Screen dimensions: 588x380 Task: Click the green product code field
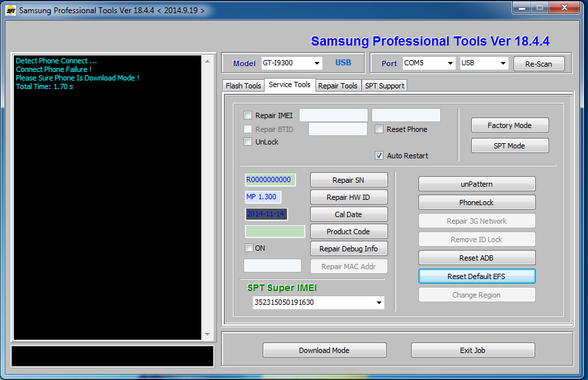pos(275,231)
